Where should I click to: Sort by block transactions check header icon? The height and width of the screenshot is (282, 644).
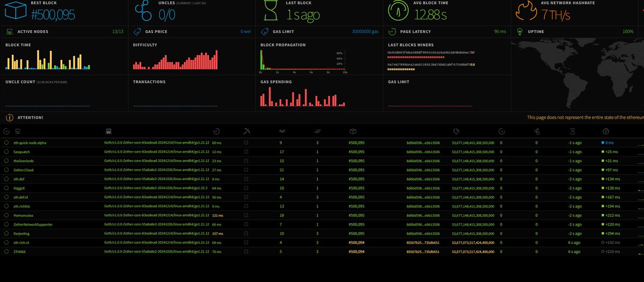click(x=501, y=131)
